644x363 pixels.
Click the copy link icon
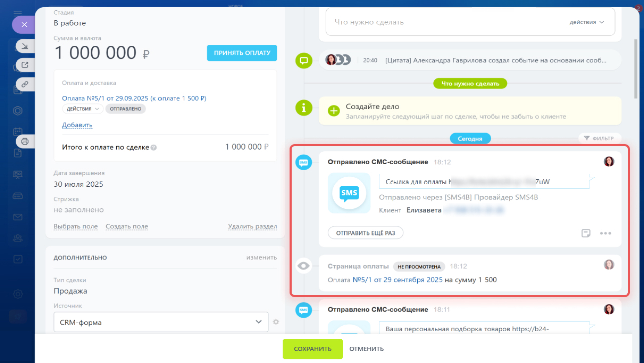(x=25, y=84)
